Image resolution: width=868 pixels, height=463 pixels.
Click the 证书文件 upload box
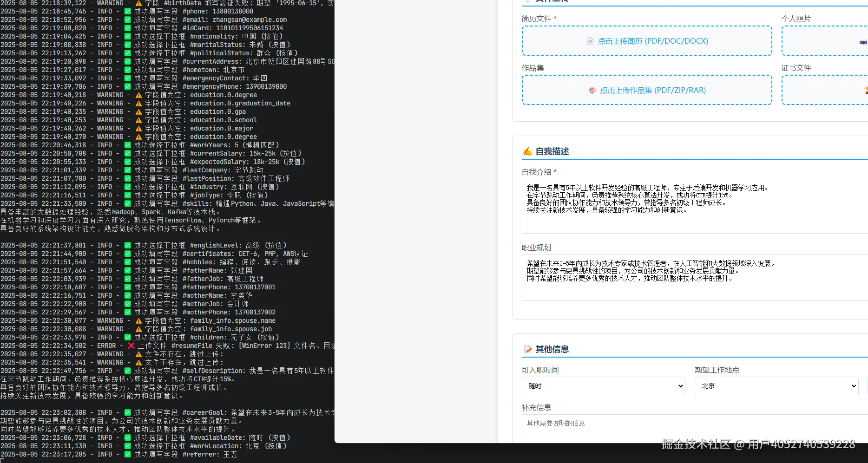click(825, 90)
